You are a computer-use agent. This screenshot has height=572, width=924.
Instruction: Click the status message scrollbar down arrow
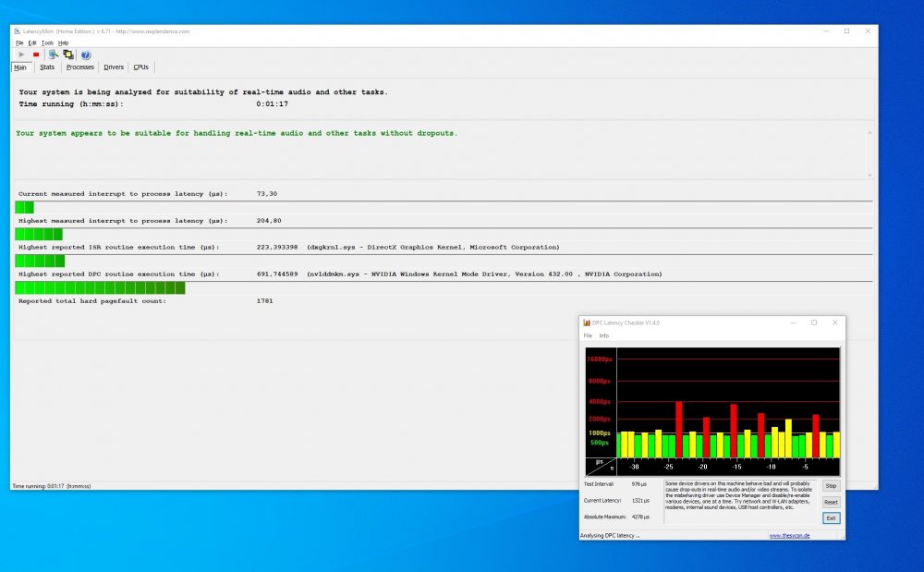pyautogui.click(x=869, y=175)
